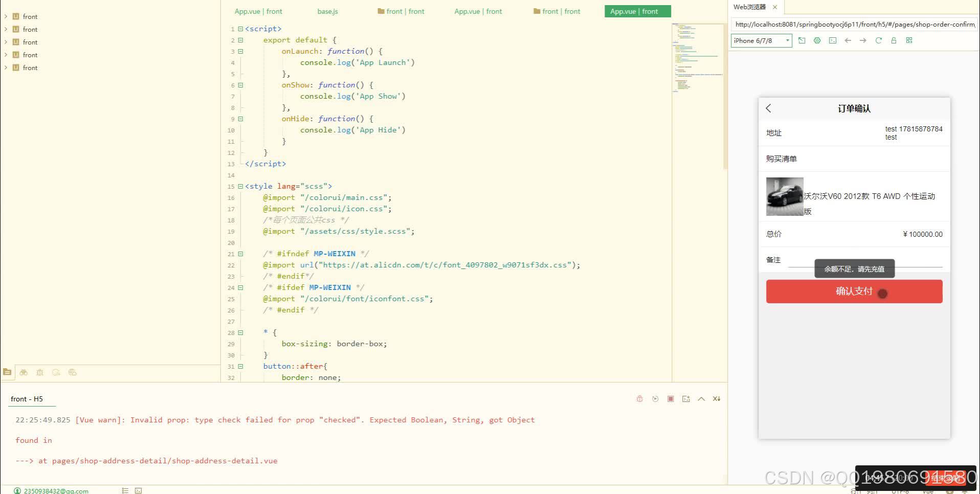Click the browser URL address field
The image size is (980, 494).
(854, 24)
